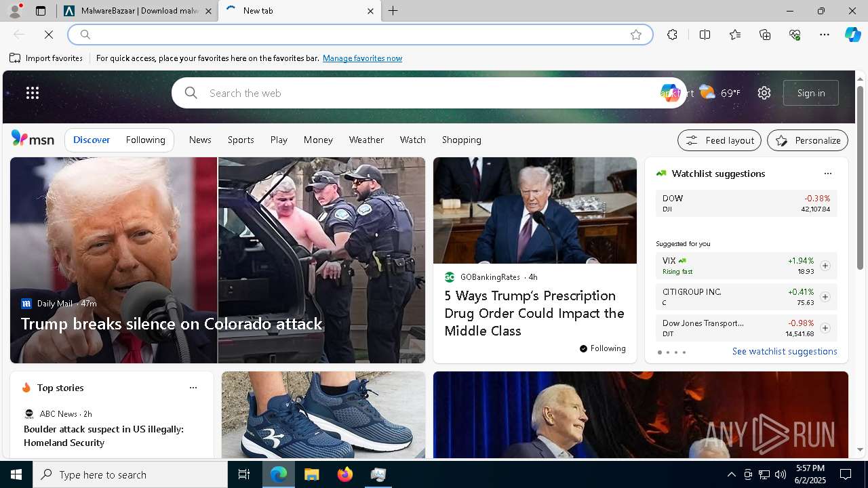Image resolution: width=868 pixels, height=488 pixels.
Task: Open the Extensions icon
Action: pyautogui.click(x=672, y=35)
